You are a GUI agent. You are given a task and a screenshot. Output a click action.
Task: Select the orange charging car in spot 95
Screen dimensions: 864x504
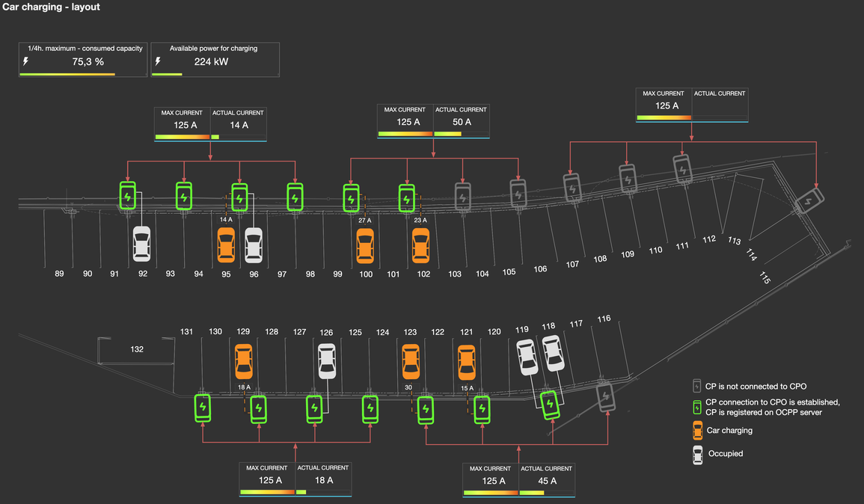pyautogui.click(x=226, y=245)
